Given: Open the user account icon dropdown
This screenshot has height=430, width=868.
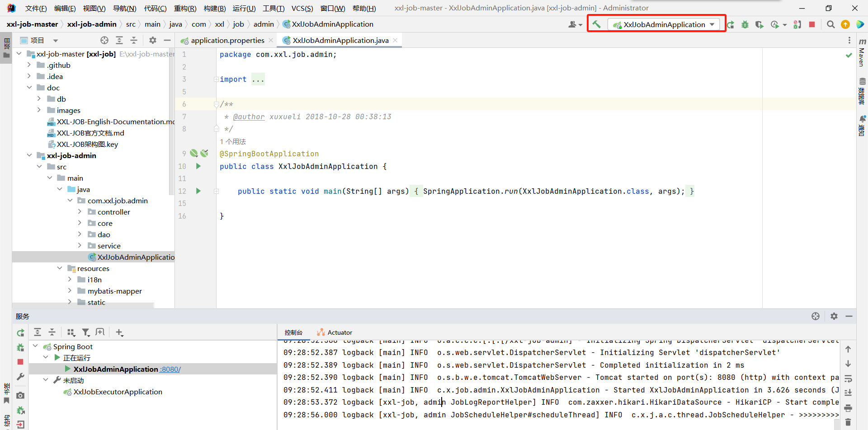Looking at the screenshot, I should 575,24.
